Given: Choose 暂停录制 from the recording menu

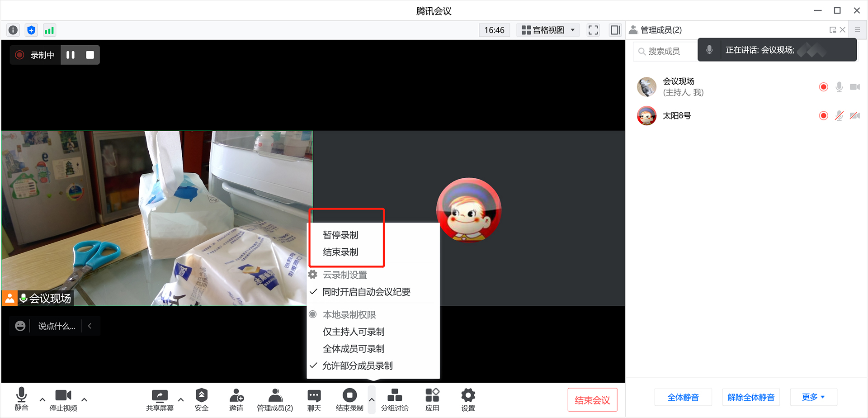Looking at the screenshot, I should (340, 235).
